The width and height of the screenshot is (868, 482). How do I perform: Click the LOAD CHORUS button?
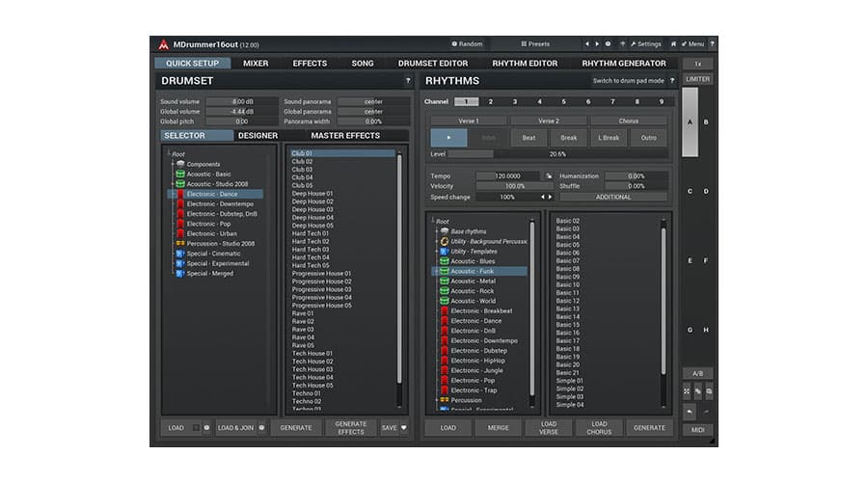599,428
